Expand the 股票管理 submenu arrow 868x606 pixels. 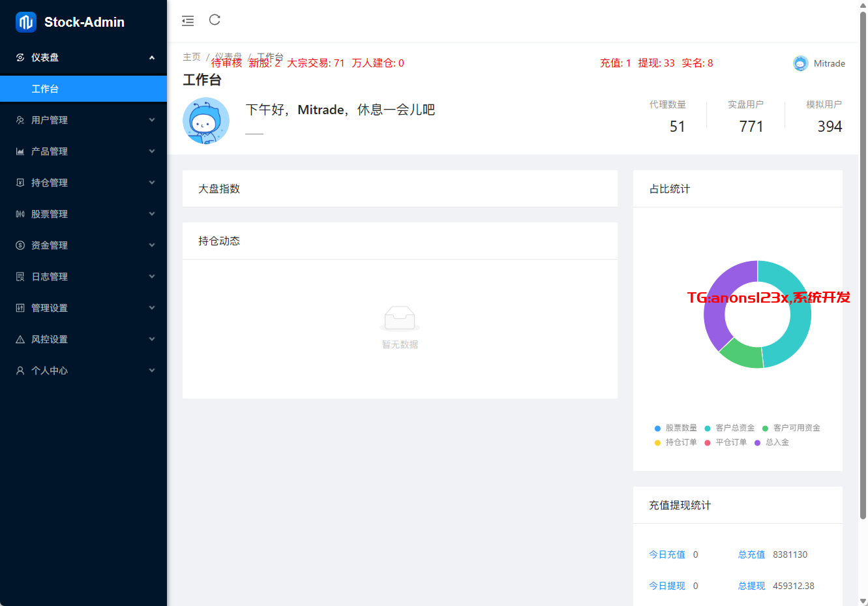152,214
